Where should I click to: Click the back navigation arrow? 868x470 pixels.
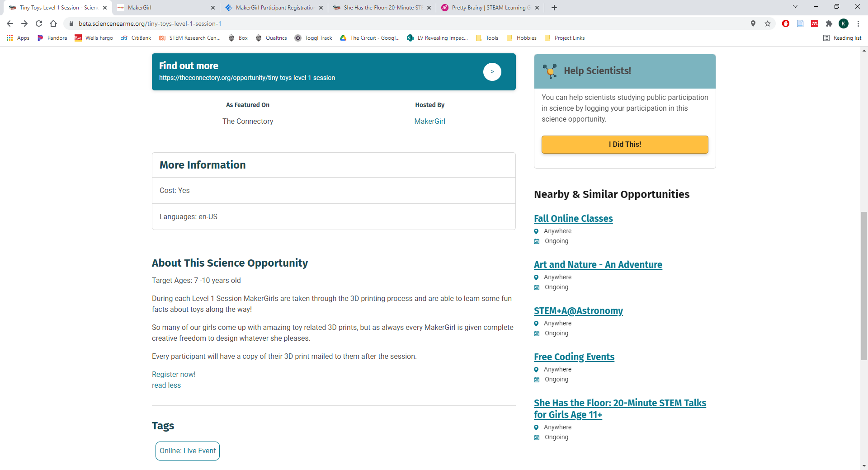pos(9,23)
